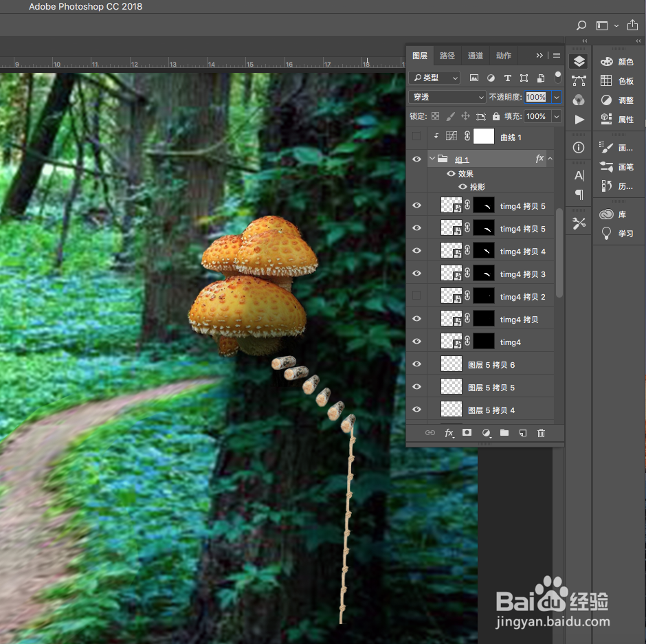Click the Create new layer icon

point(522,433)
